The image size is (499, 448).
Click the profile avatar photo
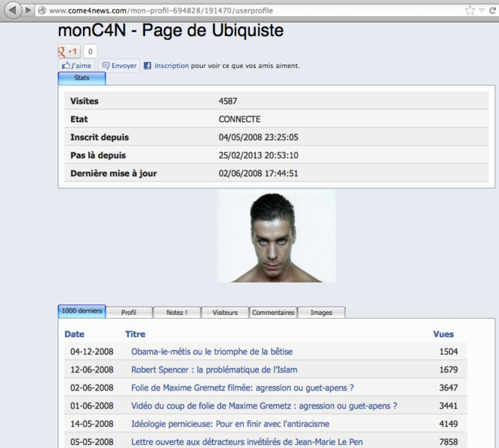[x=276, y=236]
